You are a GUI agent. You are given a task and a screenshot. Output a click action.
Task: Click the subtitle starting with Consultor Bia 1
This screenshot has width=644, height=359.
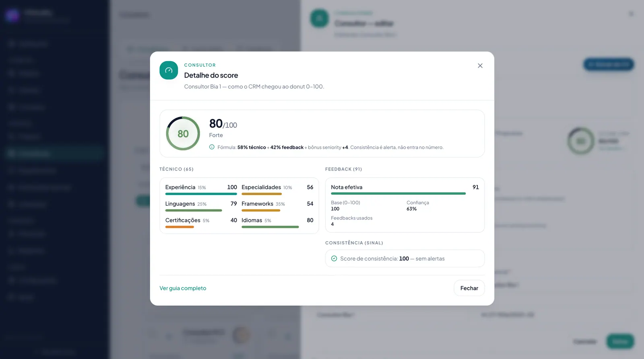tap(254, 86)
